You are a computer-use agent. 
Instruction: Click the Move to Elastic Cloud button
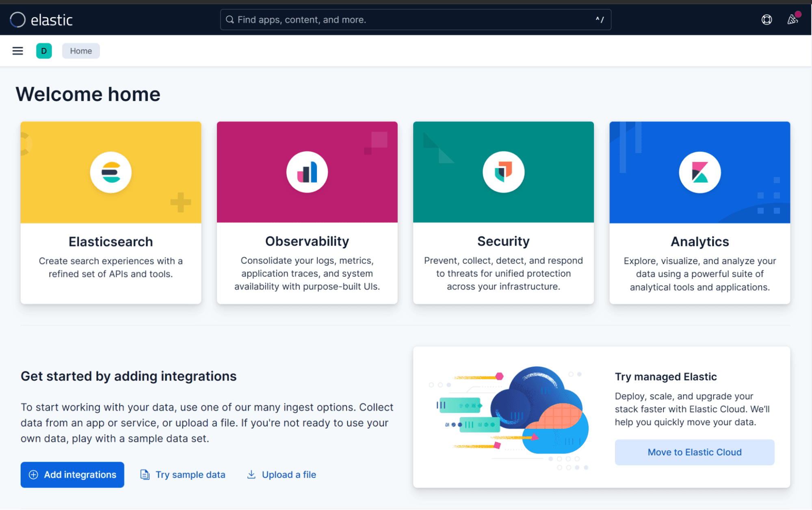[x=694, y=452]
